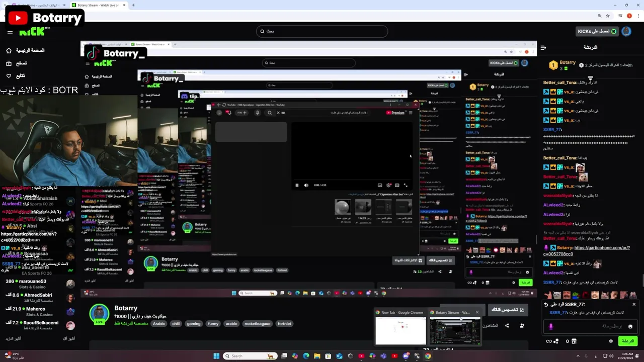Open the emoji picker in chat input
The image size is (644, 362).
630,326
